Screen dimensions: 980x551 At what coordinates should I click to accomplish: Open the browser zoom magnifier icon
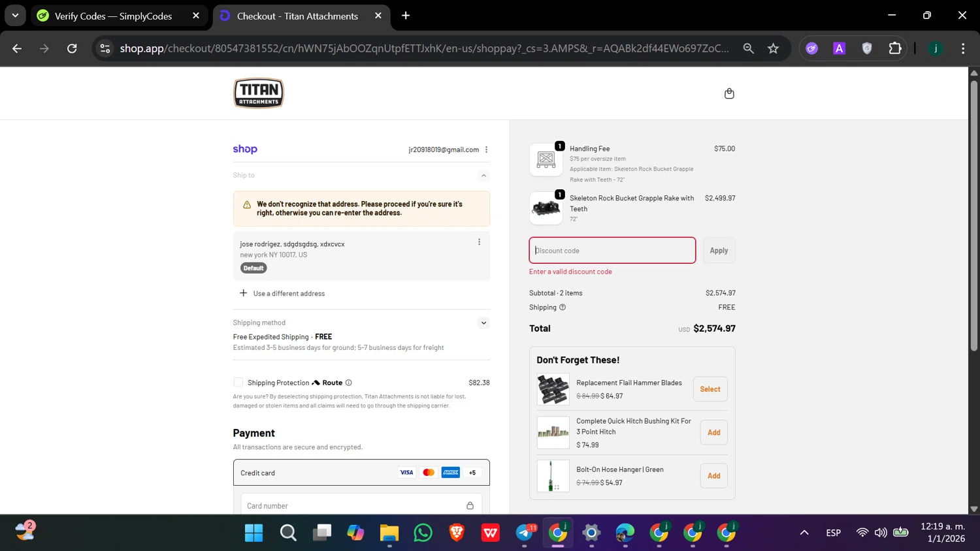click(x=748, y=48)
